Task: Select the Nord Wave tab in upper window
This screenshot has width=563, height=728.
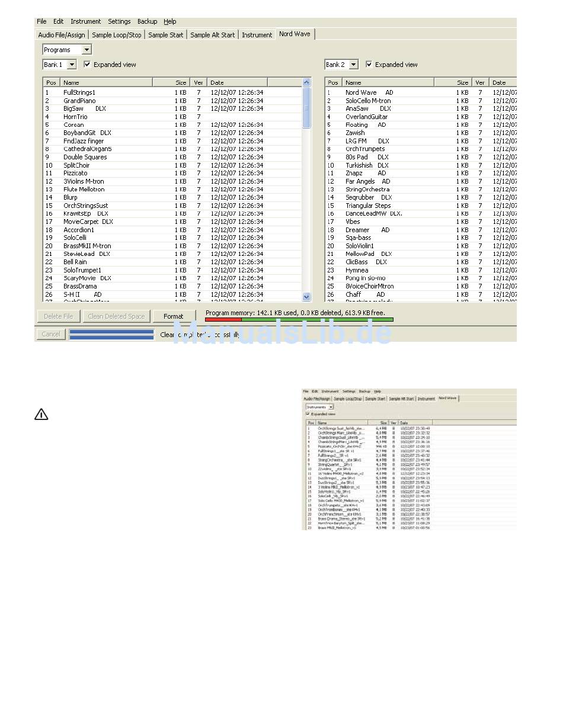Action: [x=295, y=34]
